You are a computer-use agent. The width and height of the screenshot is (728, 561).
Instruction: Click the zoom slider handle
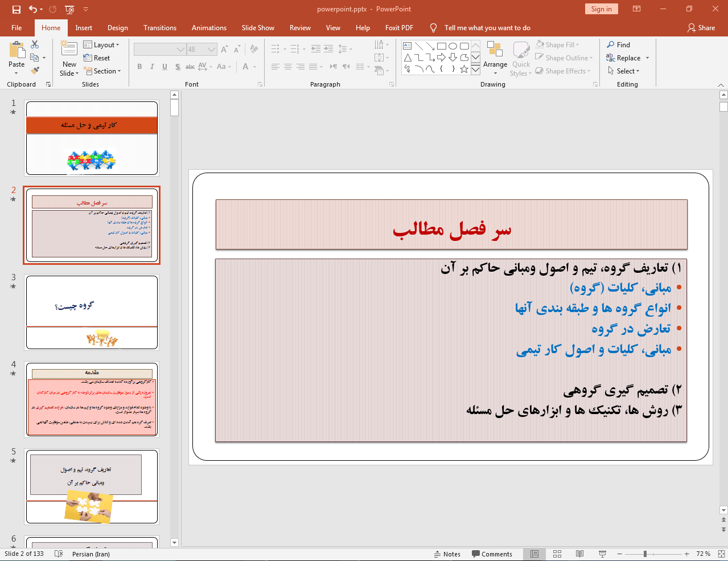[x=645, y=554]
